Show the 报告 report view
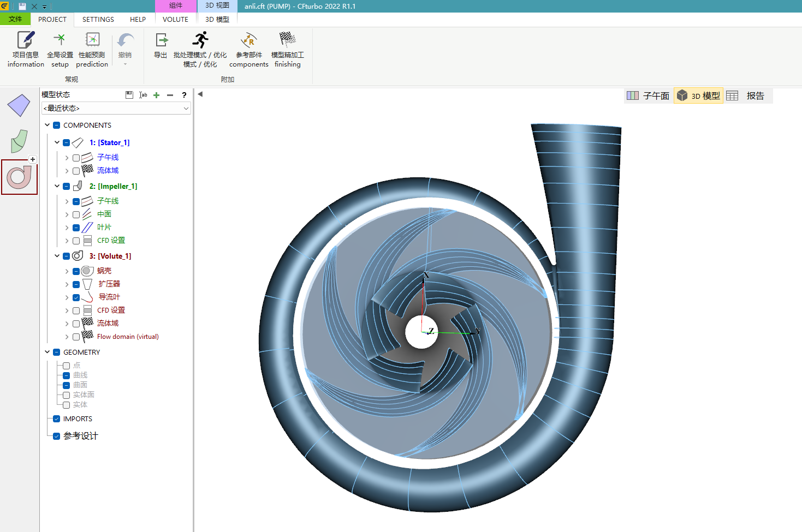 coord(747,95)
